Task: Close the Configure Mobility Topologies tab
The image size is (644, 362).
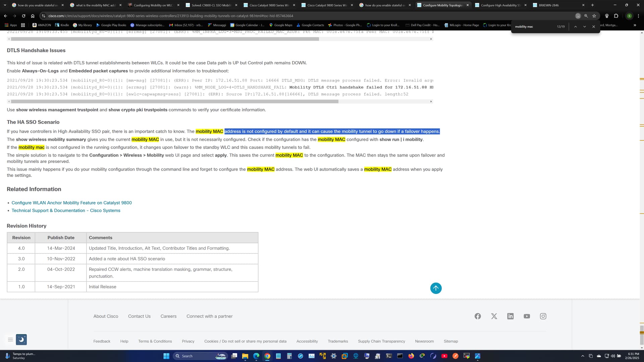Action: pyautogui.click(x=468, y=5)
